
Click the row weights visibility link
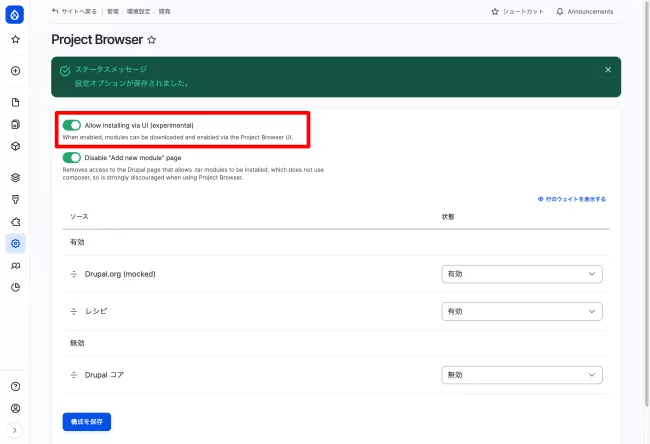pyautogui.click(x=572, y=199)
